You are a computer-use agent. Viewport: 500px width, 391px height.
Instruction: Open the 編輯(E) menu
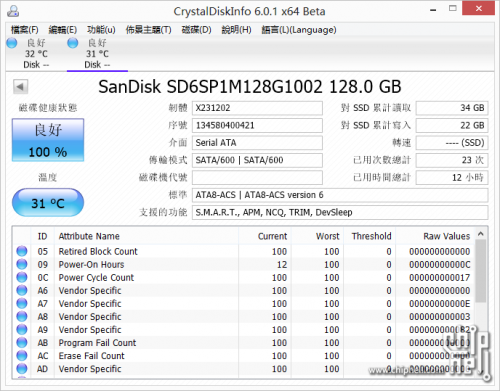pos(63,30)
